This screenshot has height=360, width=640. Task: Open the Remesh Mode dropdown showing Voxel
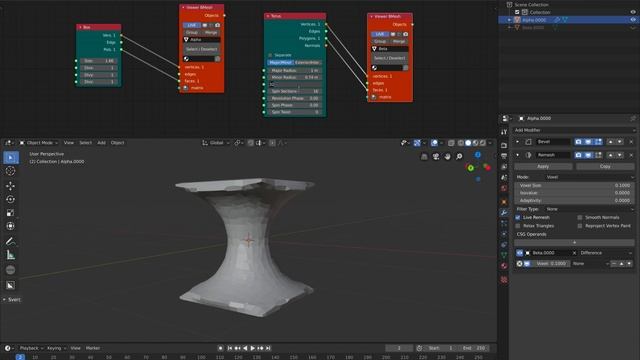590,177
